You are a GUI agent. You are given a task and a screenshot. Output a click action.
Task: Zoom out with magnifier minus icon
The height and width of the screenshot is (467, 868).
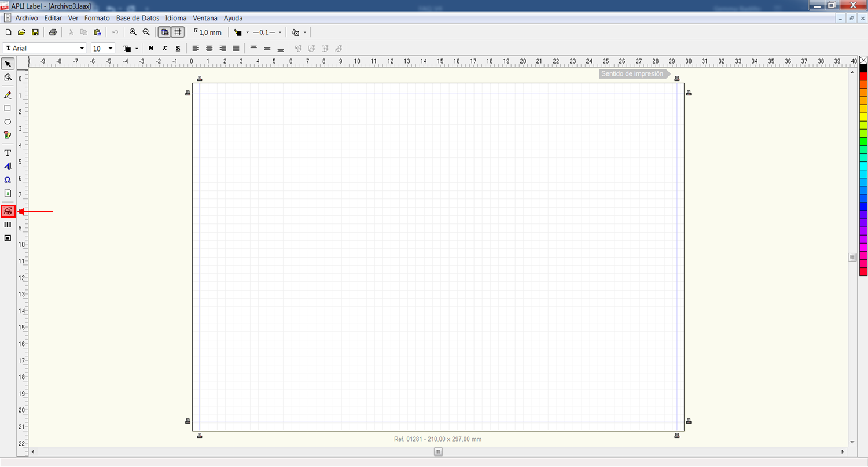146,32
